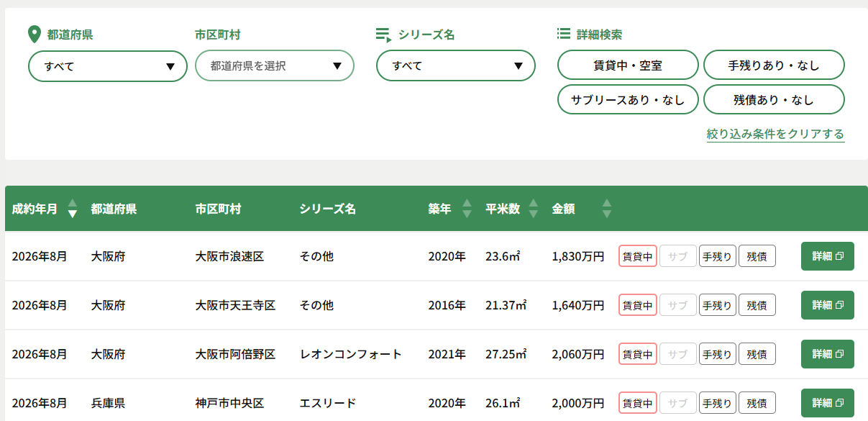868x421 pixels.
Task: Click the 27.25㎡ area value
Action: point(506,354)
